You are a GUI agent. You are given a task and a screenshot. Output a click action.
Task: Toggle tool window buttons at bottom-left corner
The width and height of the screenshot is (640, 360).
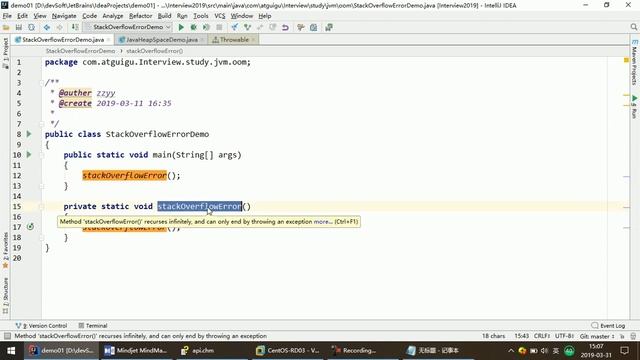click(x=7, y=336)
